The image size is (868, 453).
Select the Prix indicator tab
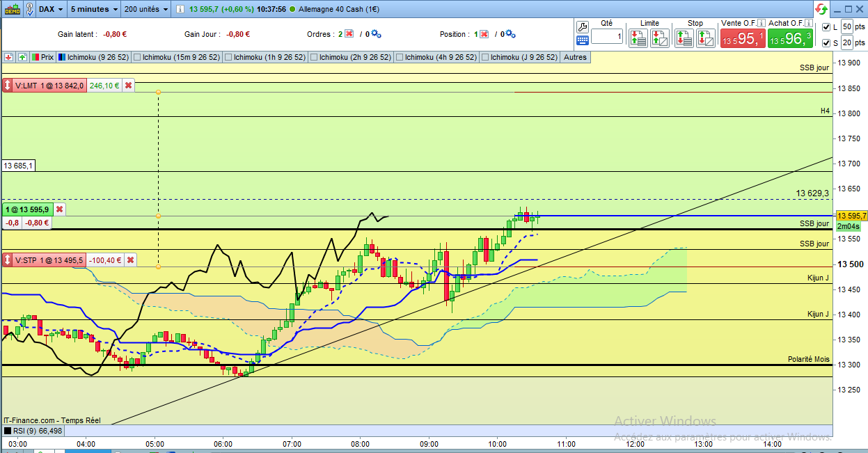43,57
